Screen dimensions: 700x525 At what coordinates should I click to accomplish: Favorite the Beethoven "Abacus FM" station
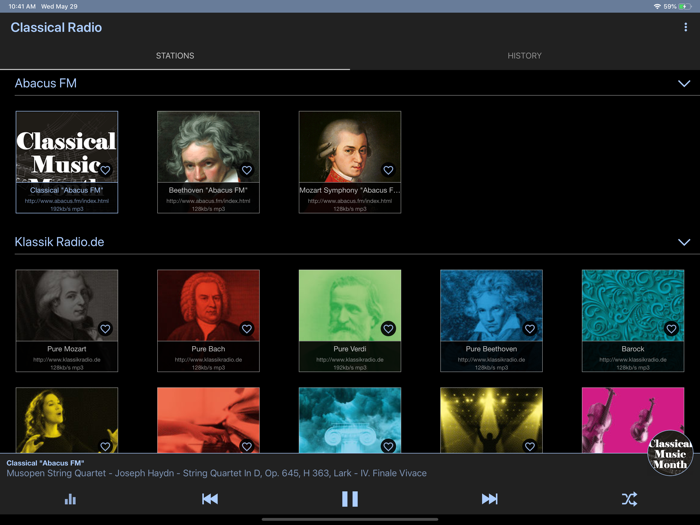click(247, 170)
